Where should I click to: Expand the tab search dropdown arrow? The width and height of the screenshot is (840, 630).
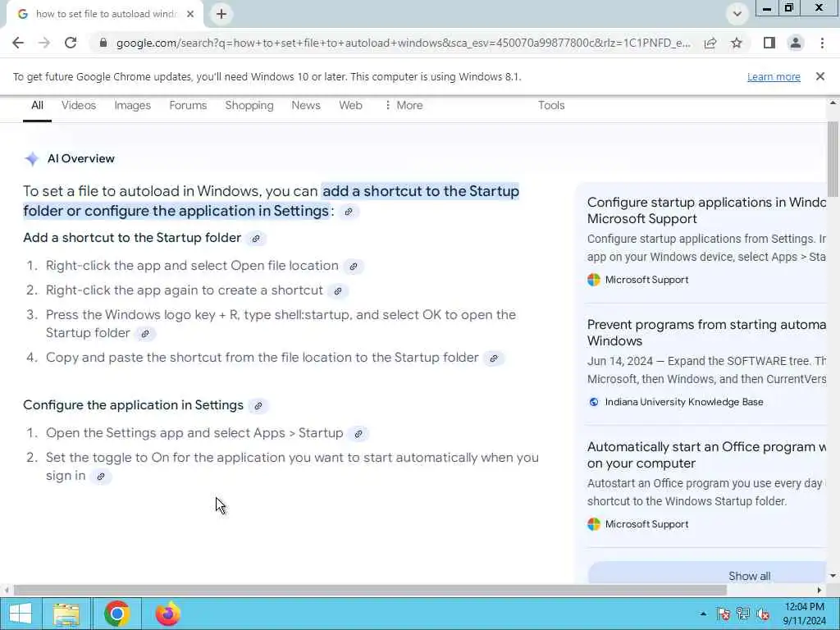click(737, 14)
